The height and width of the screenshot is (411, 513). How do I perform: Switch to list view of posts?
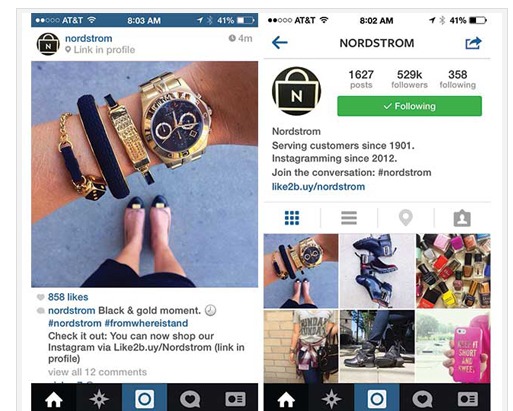349,218
